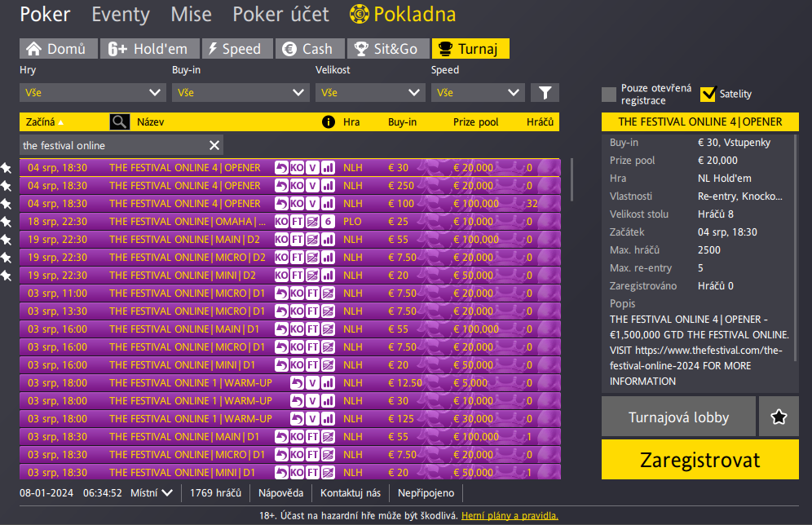Enable Pouze otevřená registrace checkbox

point(609,95)
